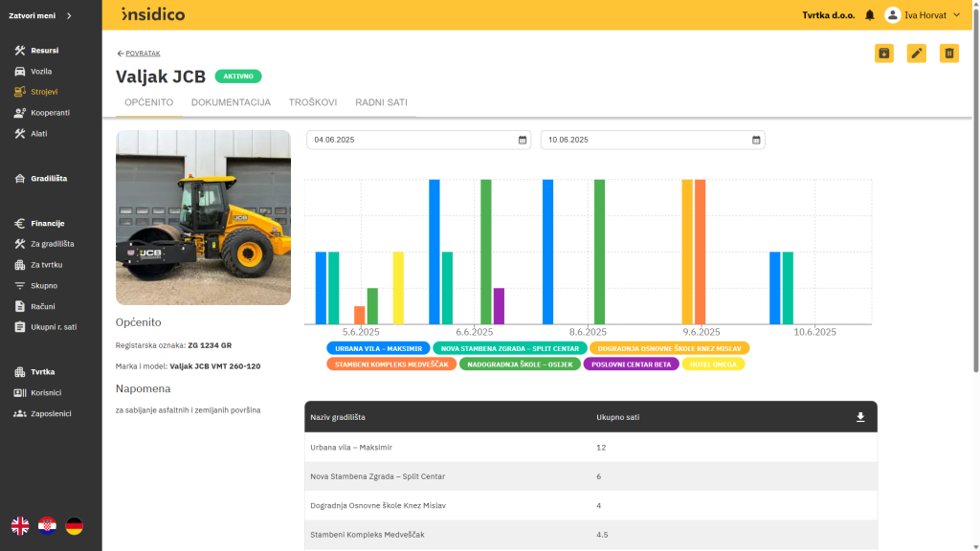The width and height of the screenshot is (980, 551).
Task: Go to Vozila in the sidebar
Action: point(41,72)
